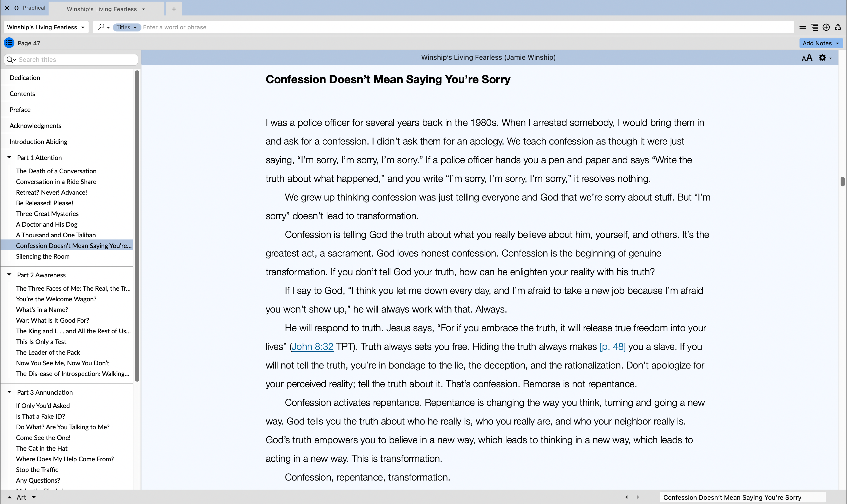Focus the 'Enter a word or phrase' search field
The height and width of the screenshot is (504, 847).
(467, 27)
